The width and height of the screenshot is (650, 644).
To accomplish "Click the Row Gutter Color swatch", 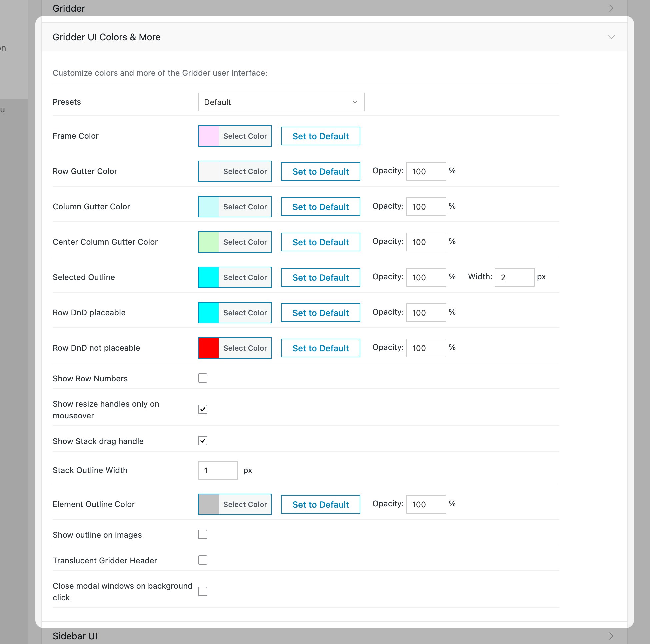I will coord(209,171).
